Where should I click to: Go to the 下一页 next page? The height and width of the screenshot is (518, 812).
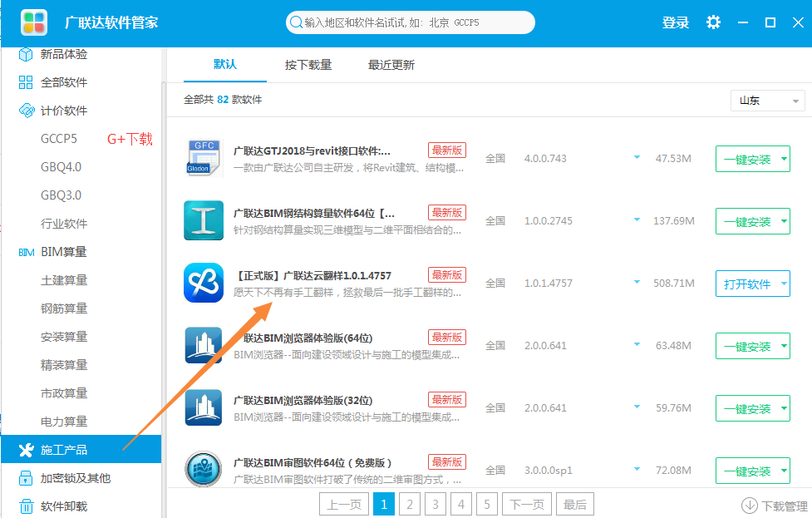tap(527, 504)
